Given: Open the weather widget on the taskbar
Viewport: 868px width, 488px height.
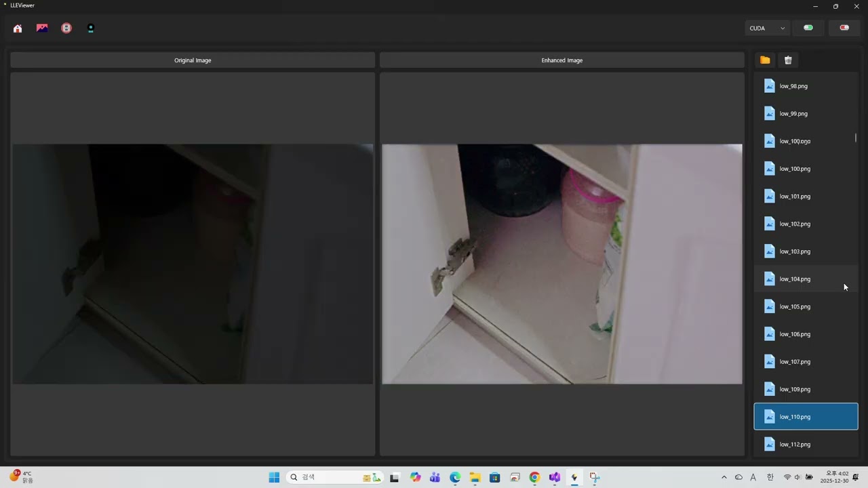Looking at the screenshot, I should point(21,477).
